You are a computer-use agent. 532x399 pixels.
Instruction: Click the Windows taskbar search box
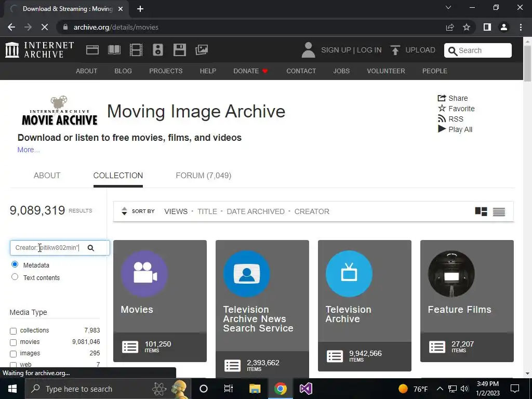tap(108, 389)
